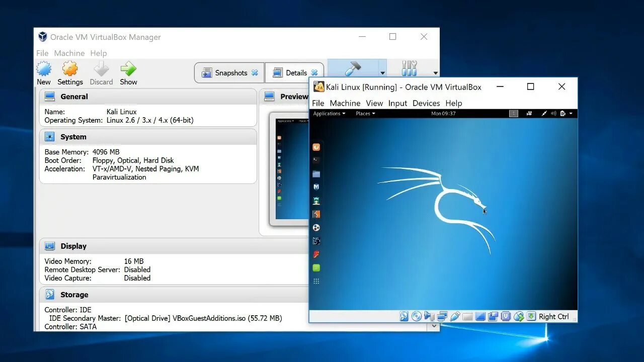Launch Burp Suite from the dock
Screen dimensions: 644x362
pyautogui.click(x=316, y=214)
